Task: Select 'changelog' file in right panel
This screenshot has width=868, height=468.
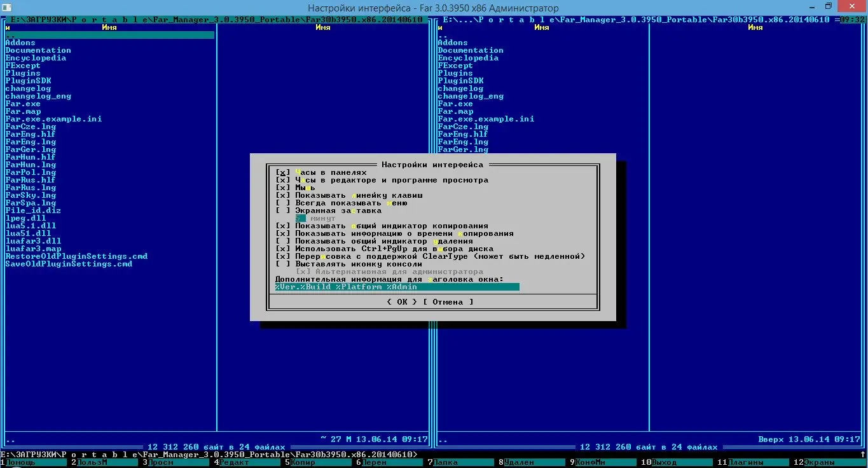Action: 460,88
